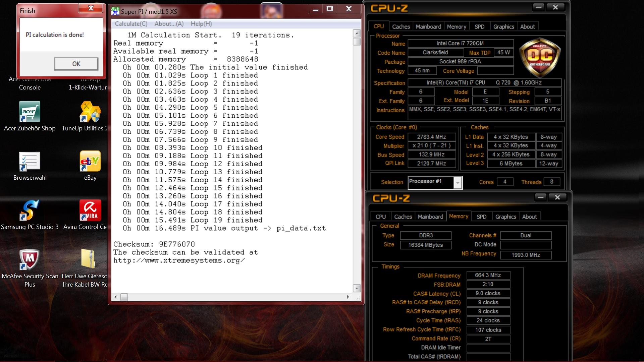The image size is (644, 362).
Task: Click the Level 3 cache value 6 MBytes
Action: pos(511,163)
